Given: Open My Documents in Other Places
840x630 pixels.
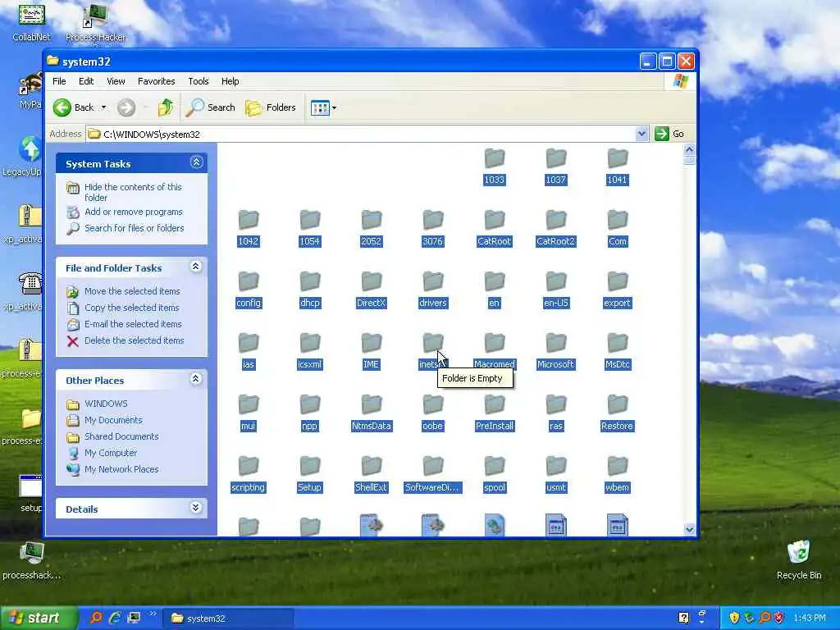Looking at the screenshot, I should tap(113, 420).
